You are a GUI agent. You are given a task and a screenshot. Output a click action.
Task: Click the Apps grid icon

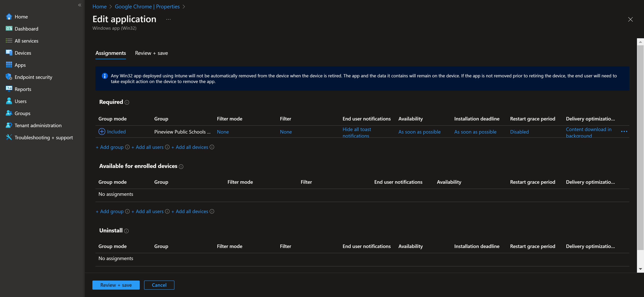coord(9,65)
